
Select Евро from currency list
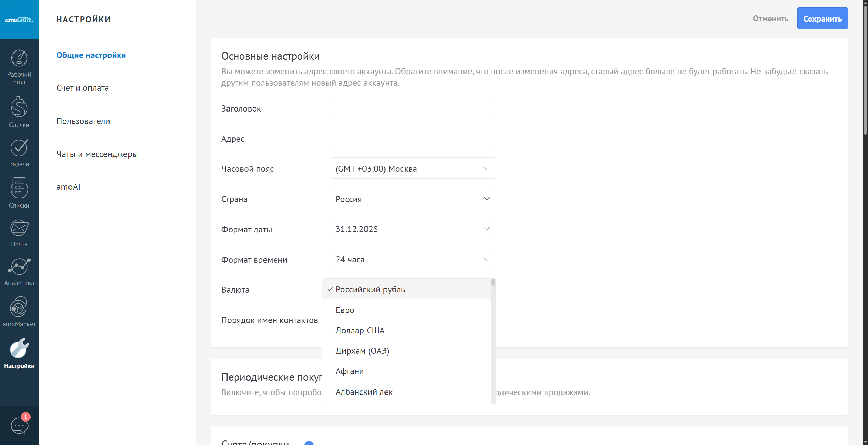(x=345, y=310)
